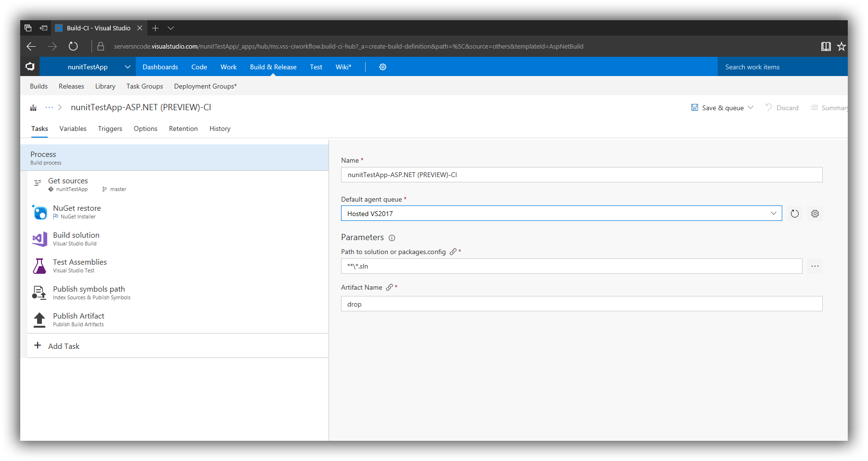
Task: Click the Visual Studio Team Services logo
Action: (x=30, y=67)
